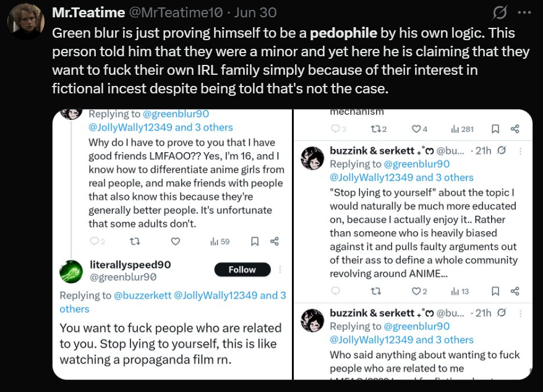Repost the reply showing 59 views

pyautogui.click(x=135, y=241)
